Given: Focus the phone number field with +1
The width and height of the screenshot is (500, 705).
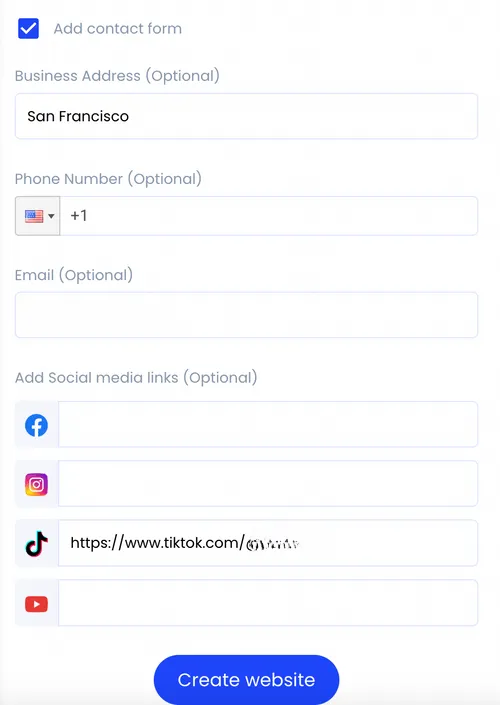Looking at the screenshot, I should point(269,216).
